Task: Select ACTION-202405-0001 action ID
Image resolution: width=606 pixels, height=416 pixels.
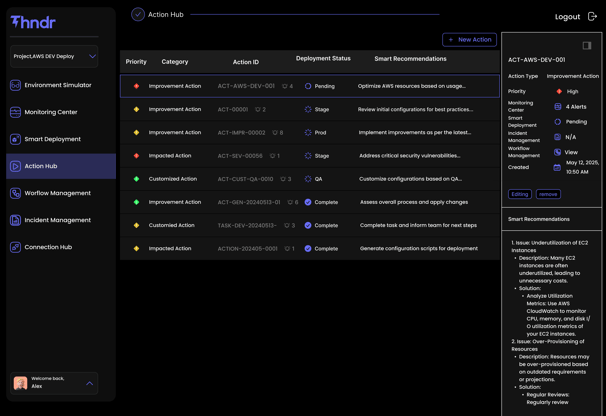Action: point(247,249)
